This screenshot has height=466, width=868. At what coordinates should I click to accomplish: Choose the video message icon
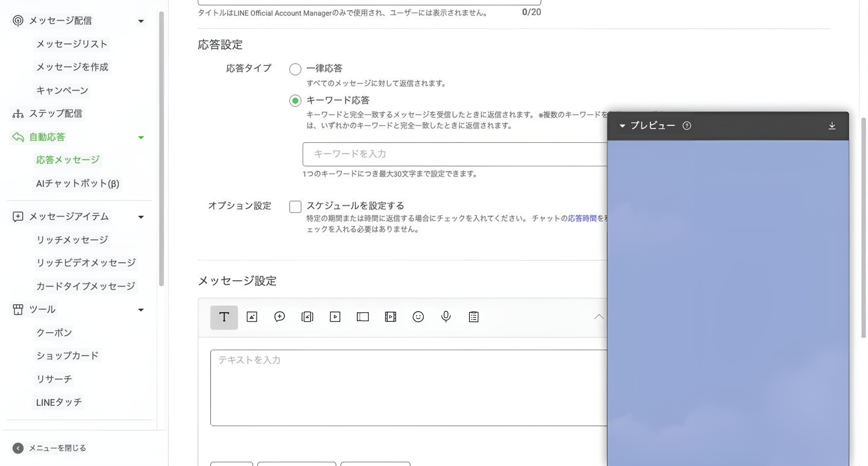click(x=335, y=317)
